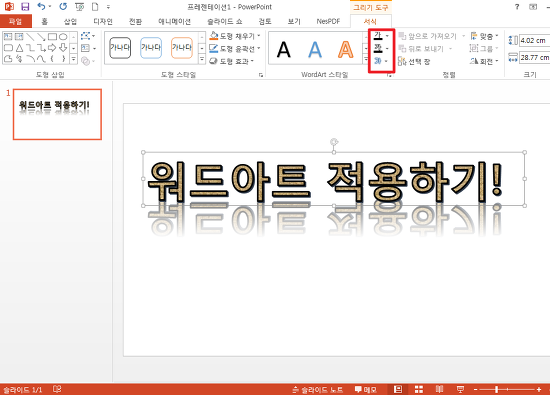Switch to the 홈 (Home) tab
Viewport: 550px width, 395px height.
pos(44,21)
